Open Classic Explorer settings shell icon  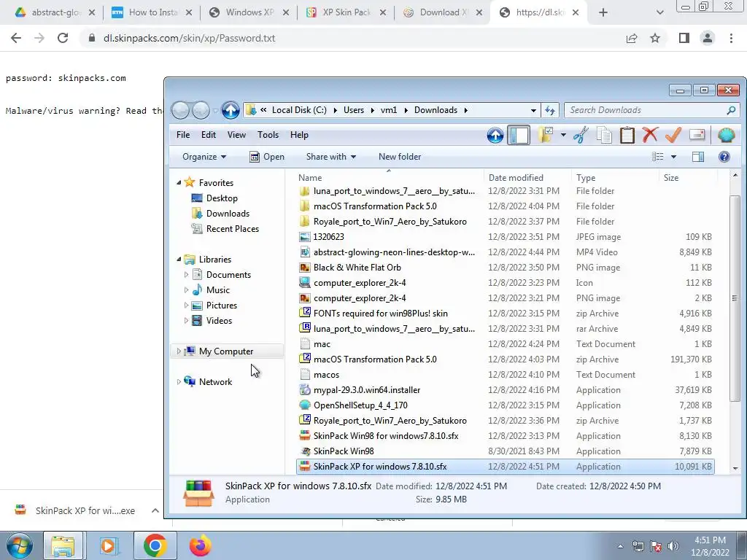click(x=727, y=135)
